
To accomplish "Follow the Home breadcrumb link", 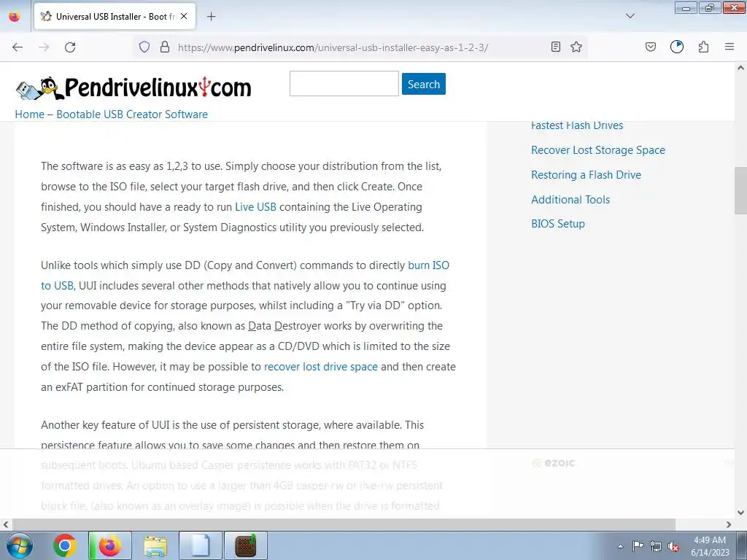I will point(29,114).
